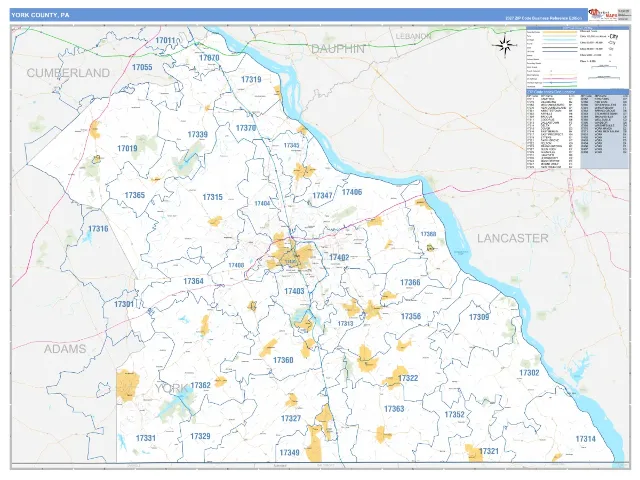The image size is (640, 480).
Task: Select ZIP code 17316 label
Action: click(98, 229)
